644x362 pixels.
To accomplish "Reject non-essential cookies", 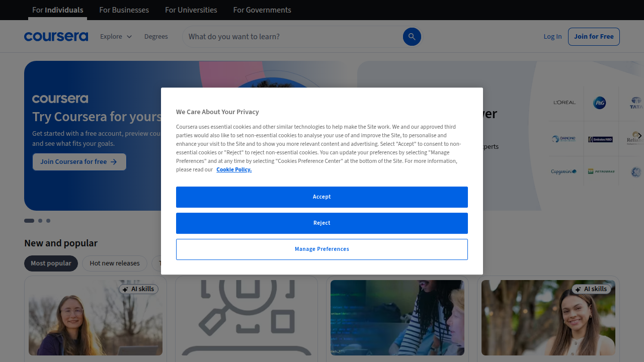I will (322, 223).
